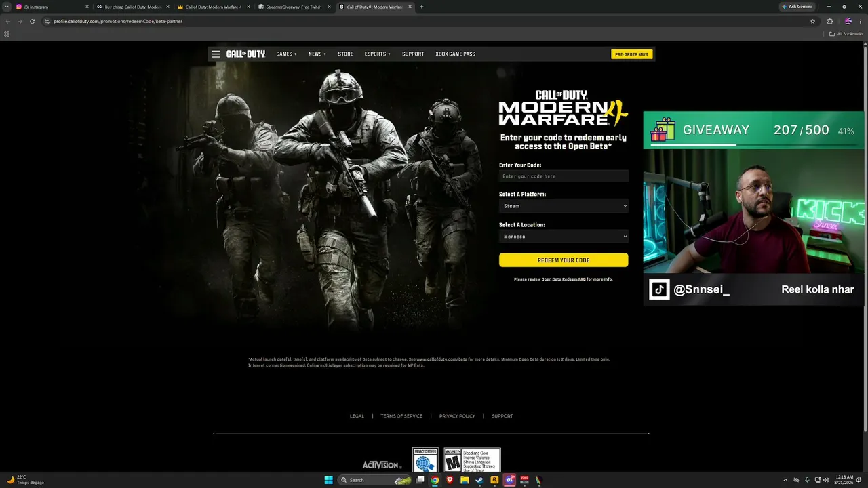Expand the Select A Platform dropdown
This screenshot has width=868, height=488.
click(564, 206)
